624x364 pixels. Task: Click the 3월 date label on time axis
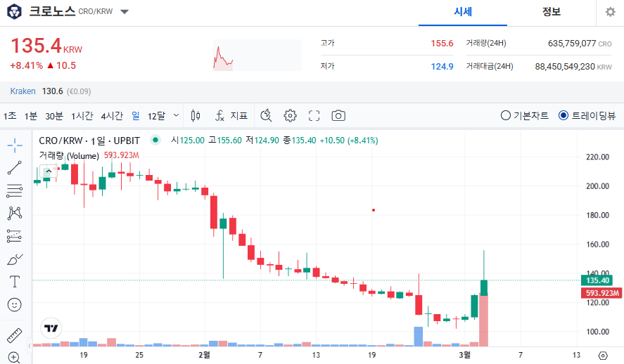pyautogui.click(x=464, y=355)
